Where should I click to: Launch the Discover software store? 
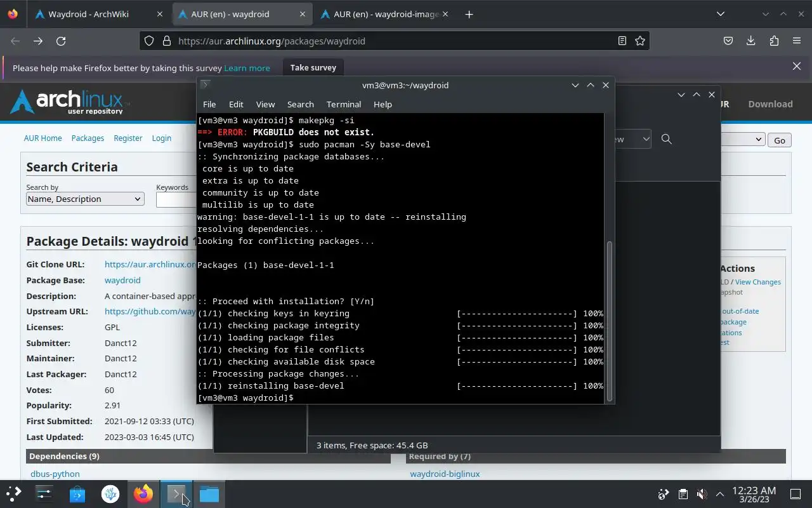coord(77,493)
